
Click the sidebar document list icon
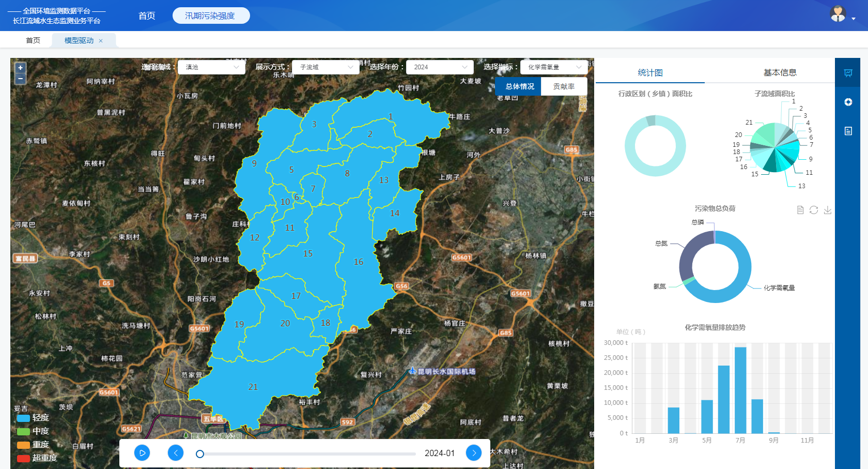click(x=848, y=131)
